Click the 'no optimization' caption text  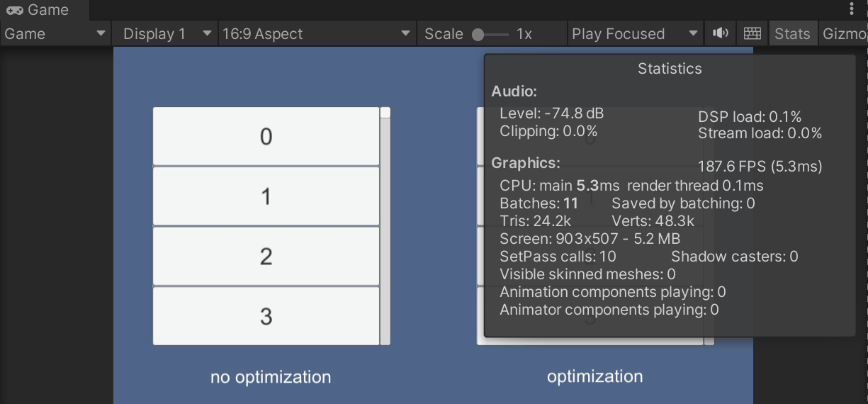[271, 377]
